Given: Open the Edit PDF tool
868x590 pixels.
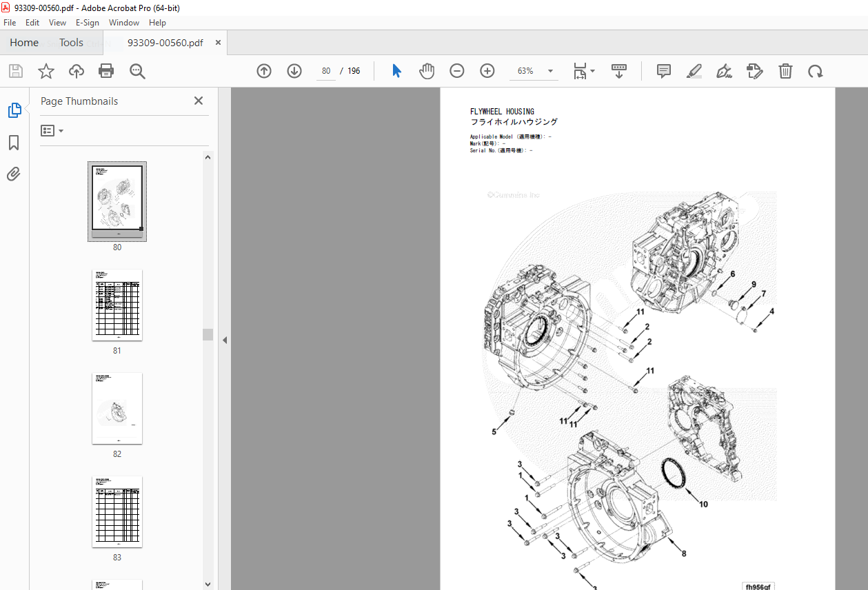Looking at the screenshot, I should click(x=755, y=71).
